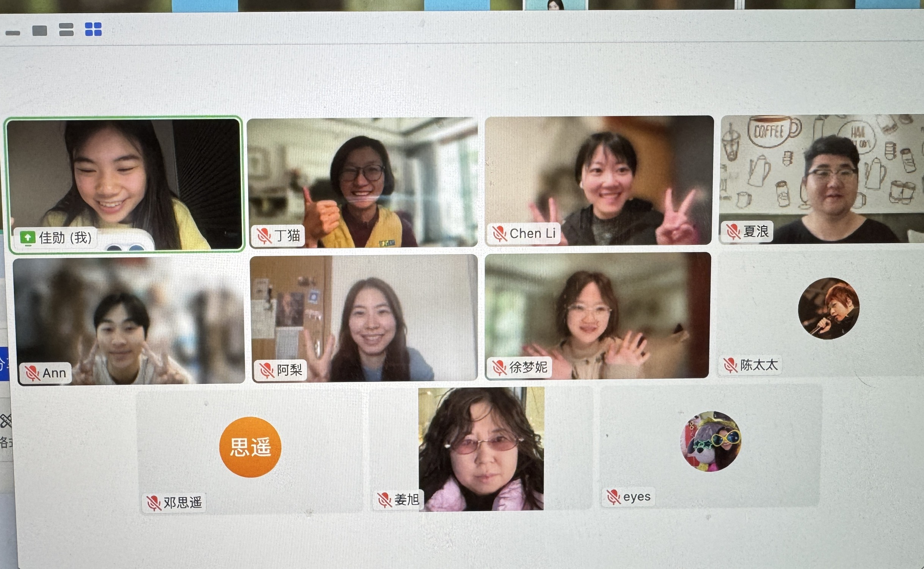Select 徐梦妮's video tile
Viewport: 924px width, 569px height.
(597, 316)
